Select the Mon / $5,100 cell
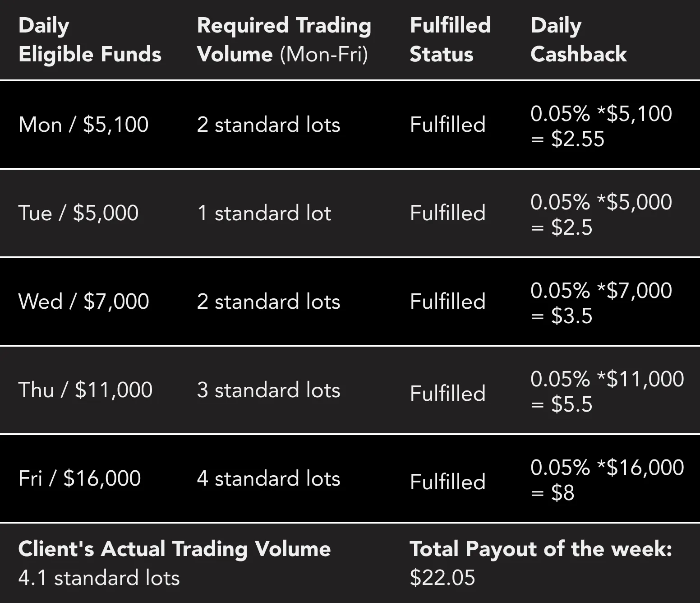700x603 pixels. pyautogui.click(x=83, y=125)
